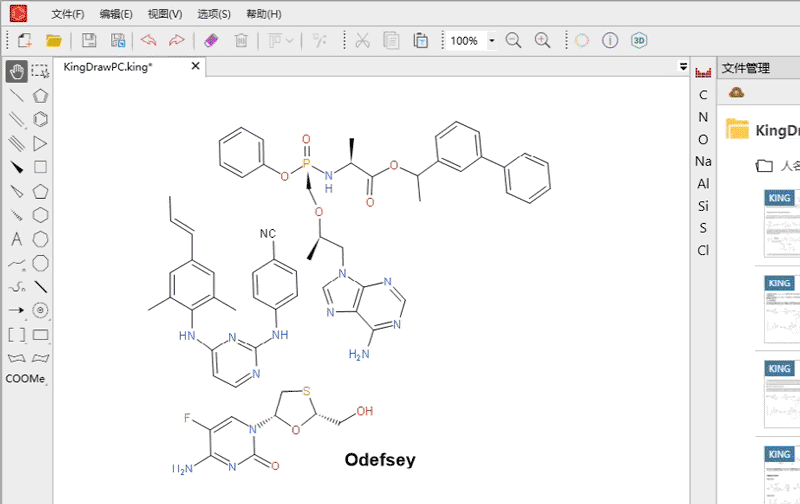Click the info circle icon
Image resolution: width=800 pixels, height=504 pixels.
point(610,40)
